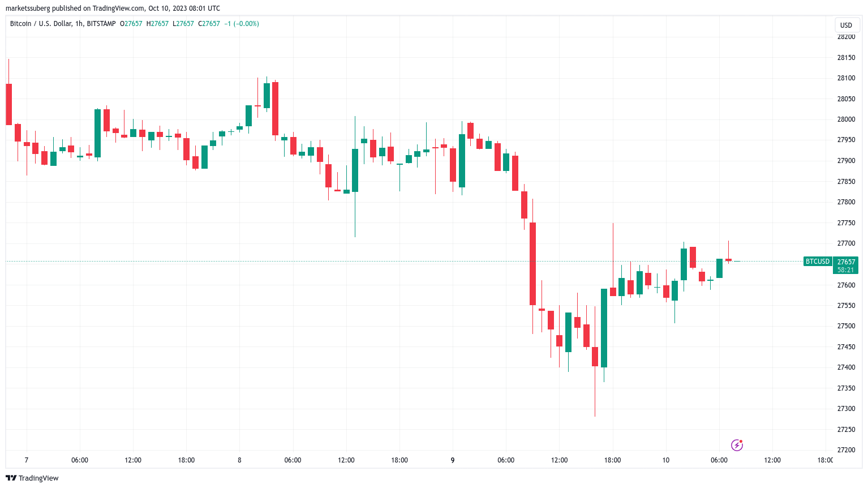Click the date marker 7 on time axis
Viewport: 868px width, 488px height.
(27, 460)
